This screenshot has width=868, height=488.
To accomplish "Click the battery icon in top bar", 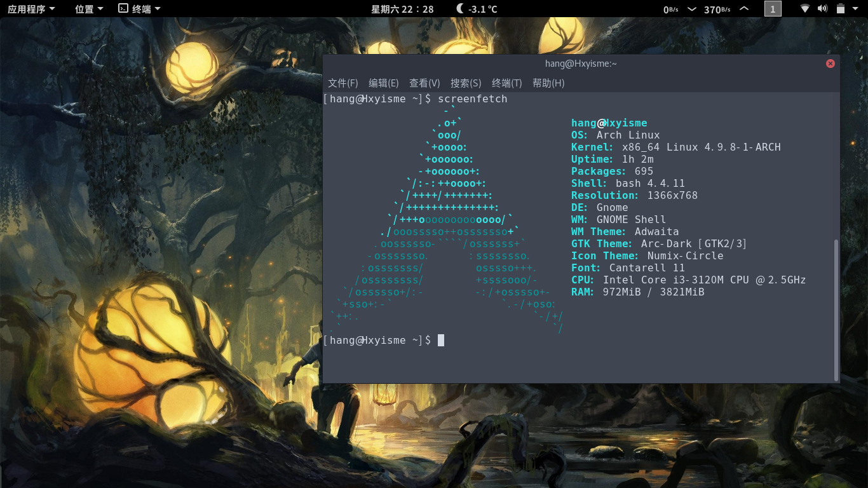I will (x=840, y=9).
